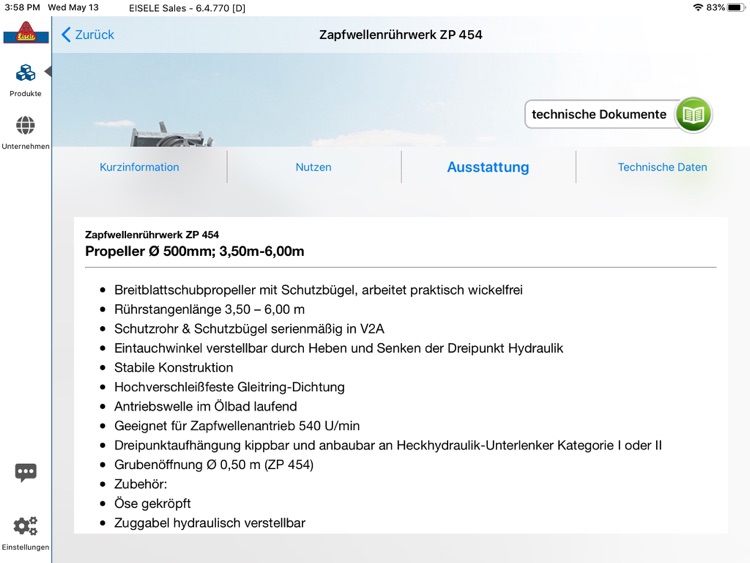Switch to Technische Daten tab
The height and width of the screenshot is (563, 750).
click(x=662, y=167)
